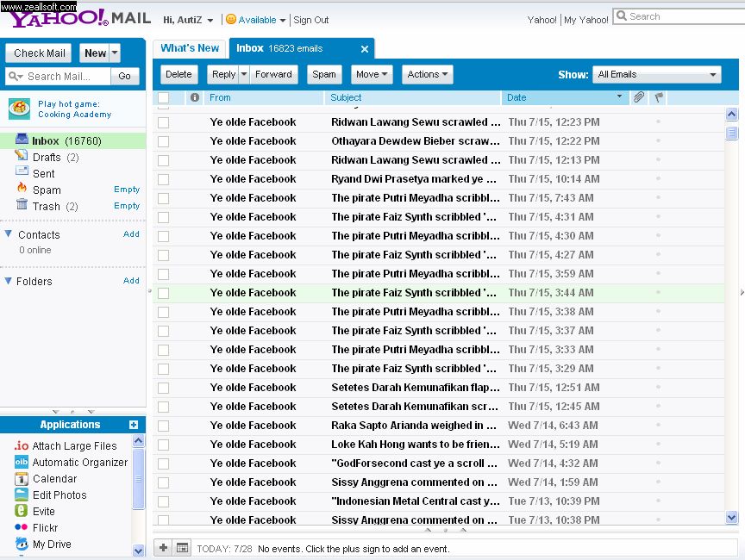
Task: Check the email dated Thu 7/15, 12:51 AM
Action: point(164,388)
